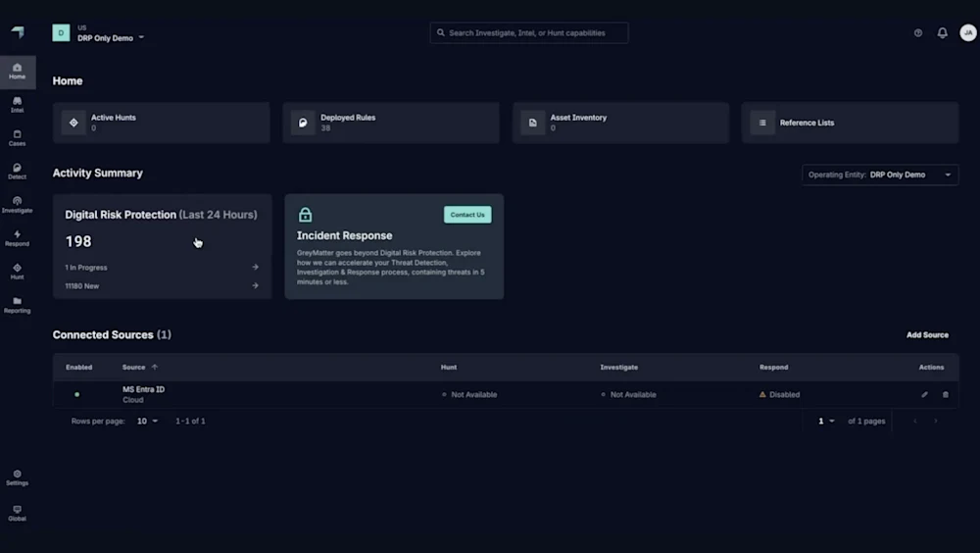The image size is (980, 553).
Task: Go to Cases in sidebar
Action: 17,137
